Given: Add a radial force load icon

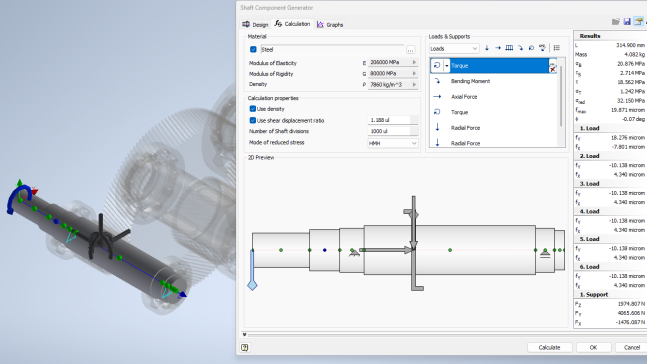Looking at the screenshot, I should 487,48.
